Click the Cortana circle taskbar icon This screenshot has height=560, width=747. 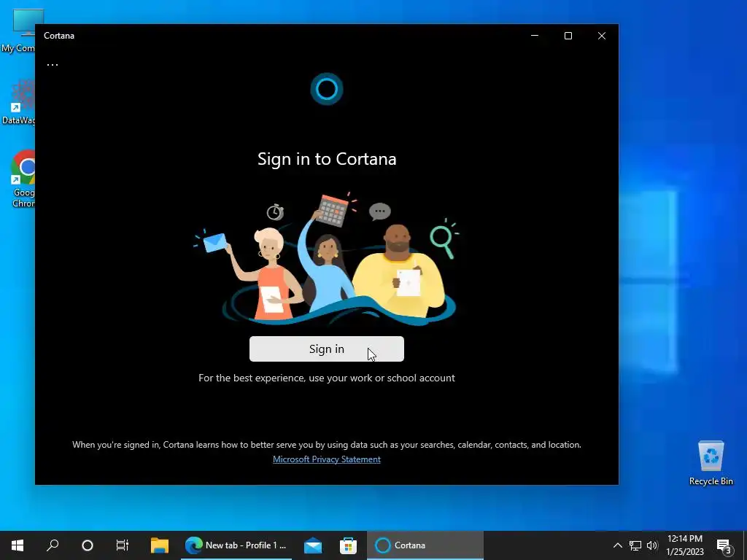[x=88, y=545]
